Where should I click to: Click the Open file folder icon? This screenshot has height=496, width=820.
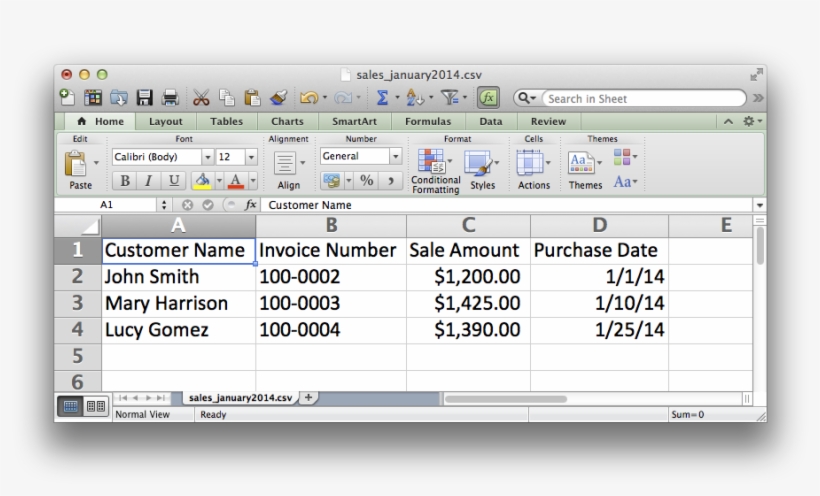[119, 98]
